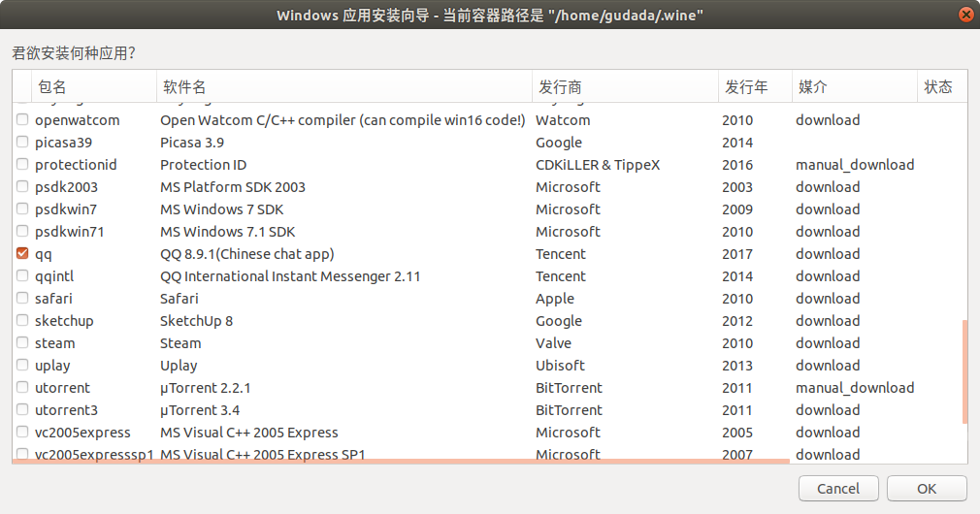Tick the sketchup checkbox
Viewport: 980px width, 514px height.
click(x=22, y=320)
